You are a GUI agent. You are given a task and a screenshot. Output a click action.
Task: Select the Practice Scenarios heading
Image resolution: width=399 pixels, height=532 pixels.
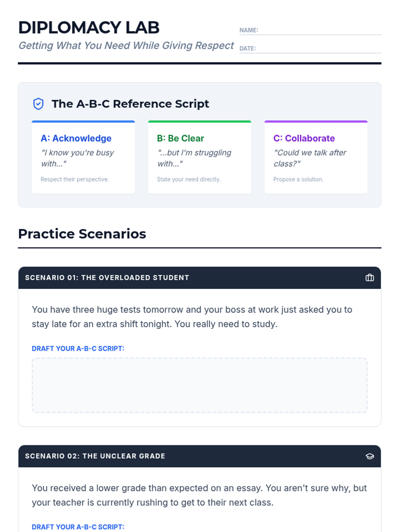pyautogui.click(x=82, y=234)
